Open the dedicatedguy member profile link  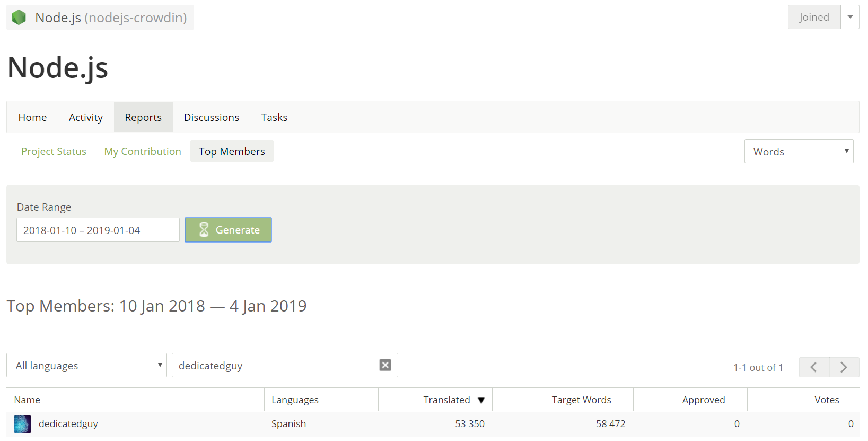click(x=68, y=423)
